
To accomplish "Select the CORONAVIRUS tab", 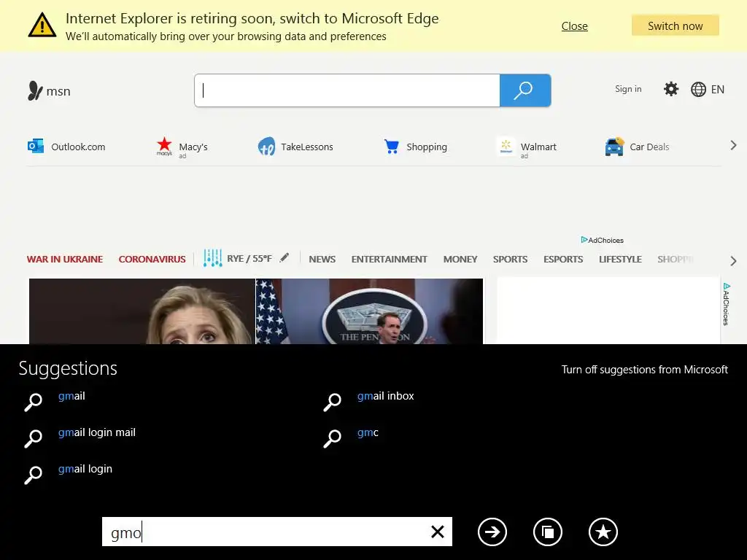I will click(152, 260).
